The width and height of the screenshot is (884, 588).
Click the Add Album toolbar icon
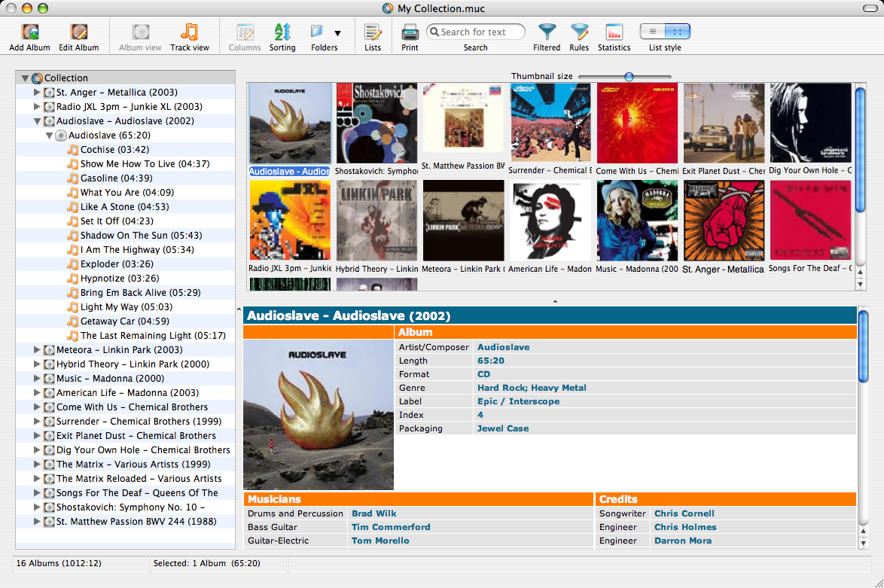tap(30, 32)
